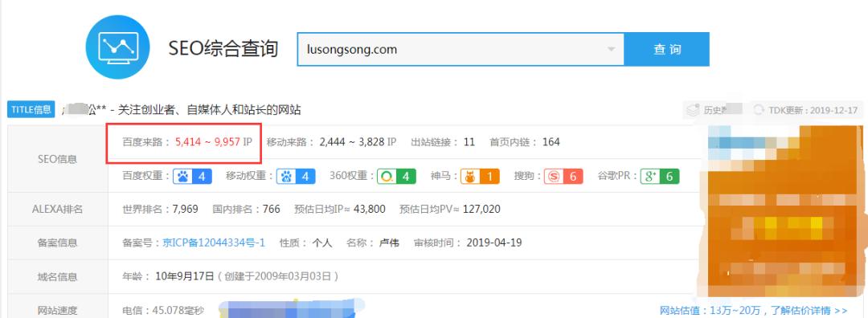Click the 世界排名 value 7,969
The image size is (868, 318).
point(186,209)
